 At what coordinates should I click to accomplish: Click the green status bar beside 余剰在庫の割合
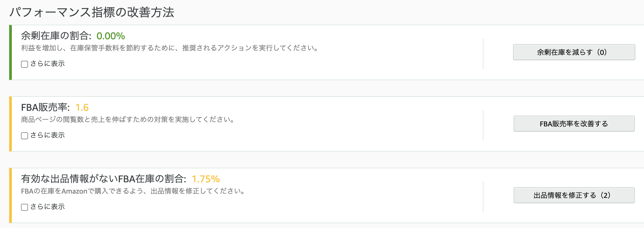(11, 52)
